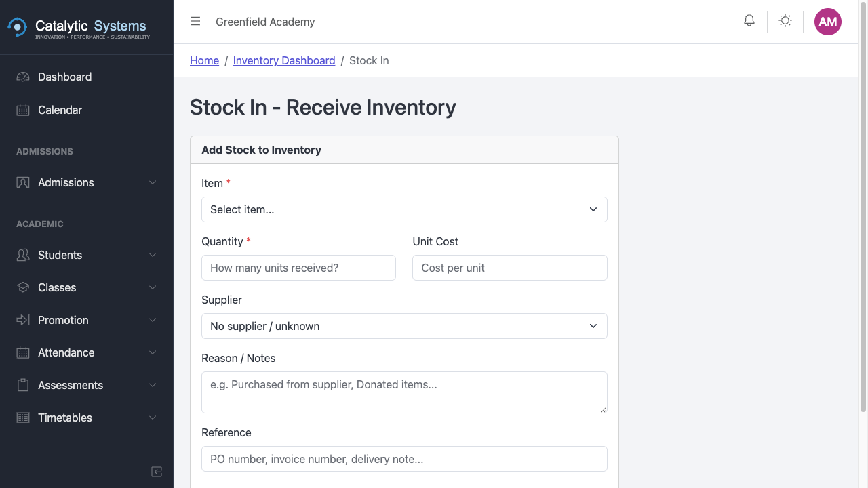This screenshot has width=868, height=488.
Task: Open the Admissions menu item
Action: tap(87, 182)
